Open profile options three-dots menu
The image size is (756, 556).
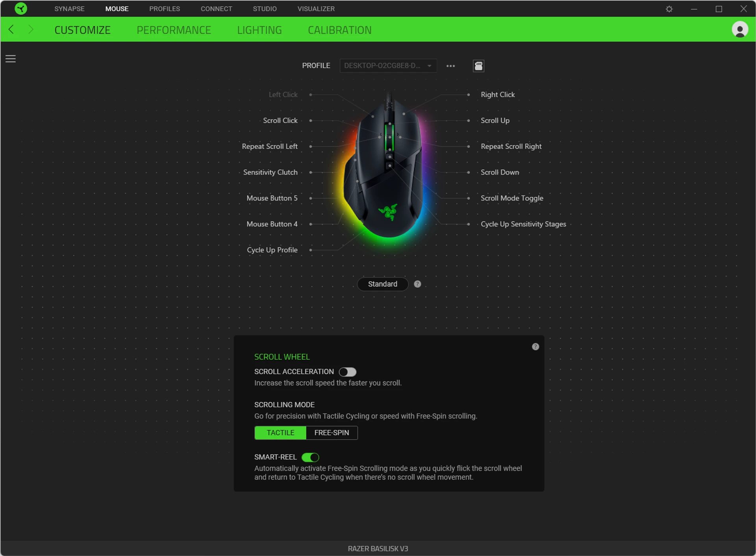[450, 66]
